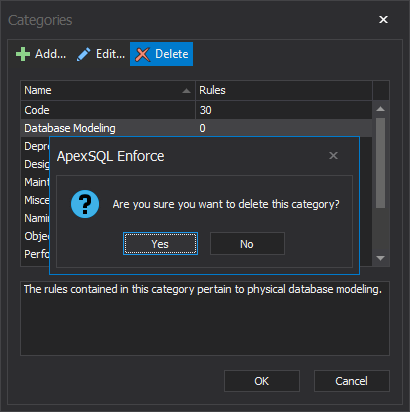Decline deletion with the No button

pos(247,244)
